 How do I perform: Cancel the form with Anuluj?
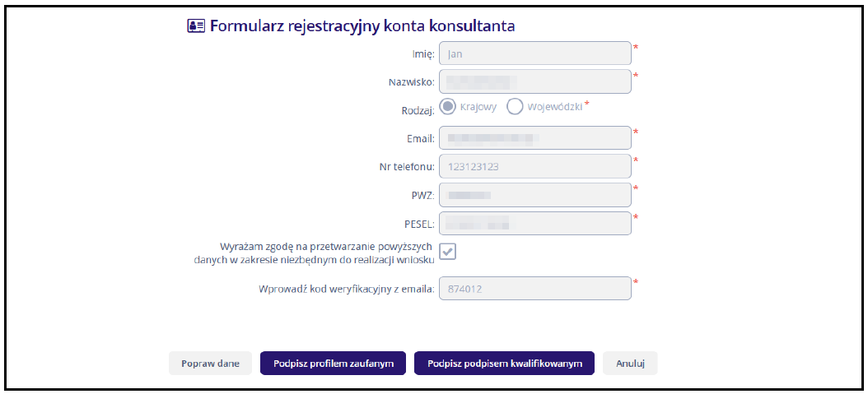(x=630, y=363)
